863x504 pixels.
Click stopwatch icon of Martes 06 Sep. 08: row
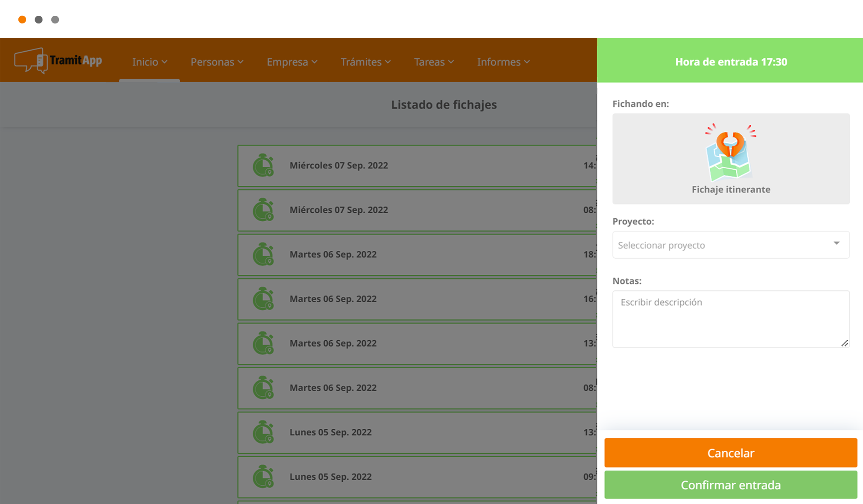coord(263,388)
